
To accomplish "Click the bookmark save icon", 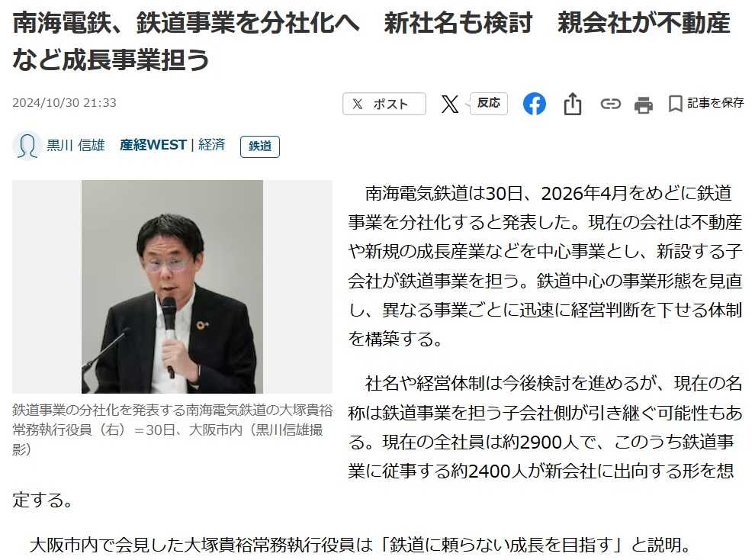I will click(x=675, y=104).
